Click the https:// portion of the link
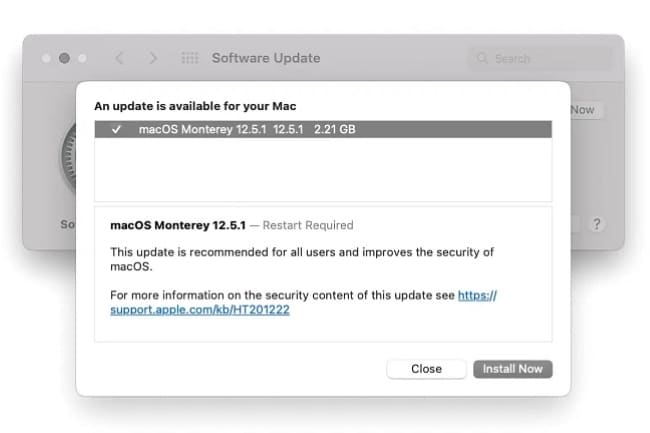This screenshot has height=433, width=650. point(477,295)
